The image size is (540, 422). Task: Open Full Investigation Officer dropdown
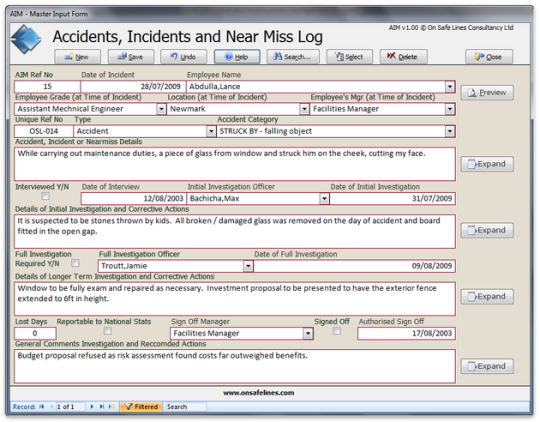point(248,266)
